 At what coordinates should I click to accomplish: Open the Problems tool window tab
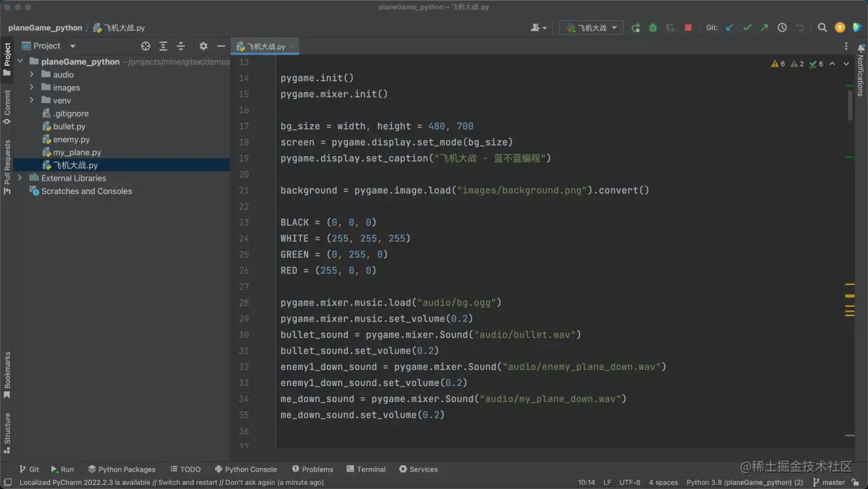[x=312, y=469]
